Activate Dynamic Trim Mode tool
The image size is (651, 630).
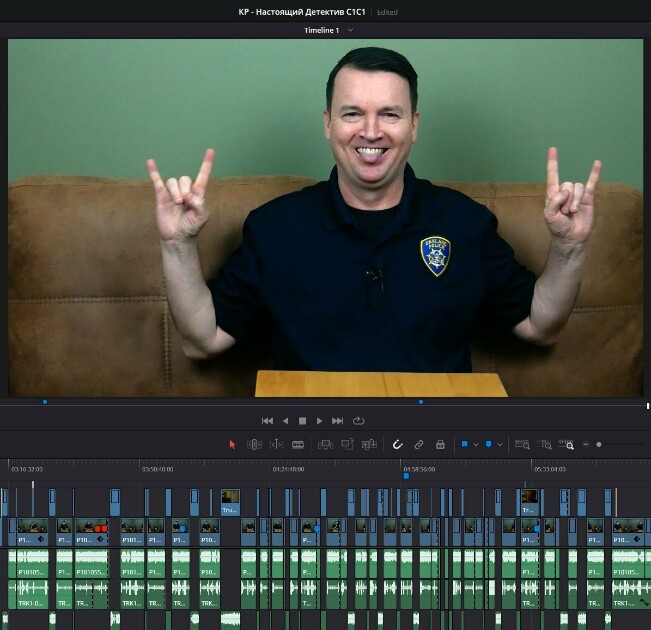coord(276,444)
